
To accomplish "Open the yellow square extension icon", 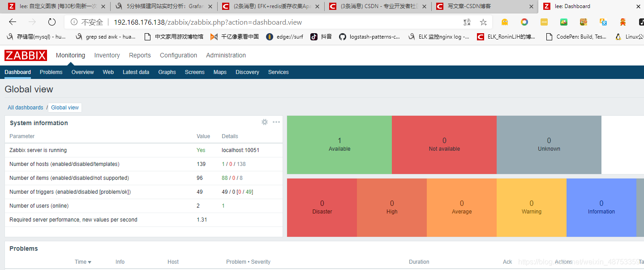I will [x=544, y=22].
